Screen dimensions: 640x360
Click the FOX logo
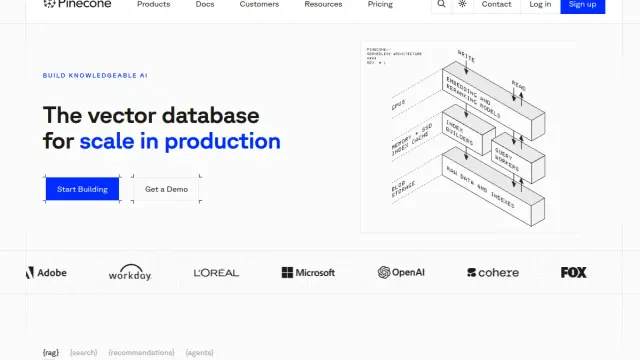pyautogui.click(x=573, y=273)
